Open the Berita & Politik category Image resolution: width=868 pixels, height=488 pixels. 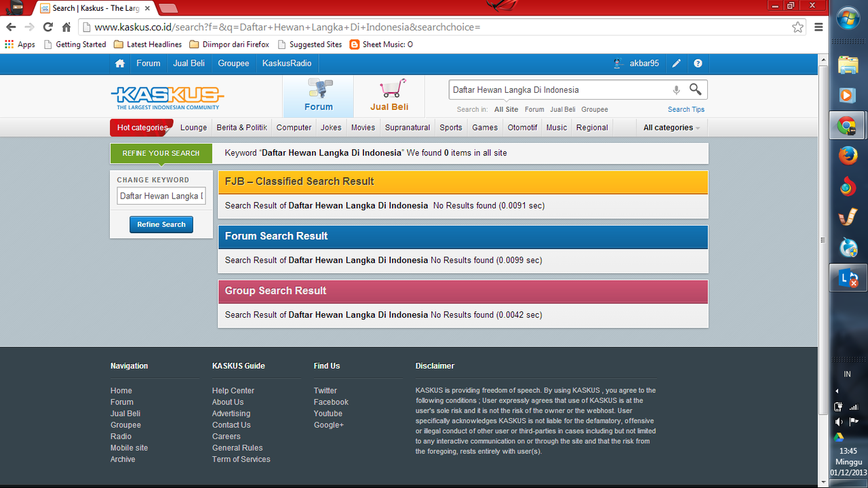pos(241,127)
